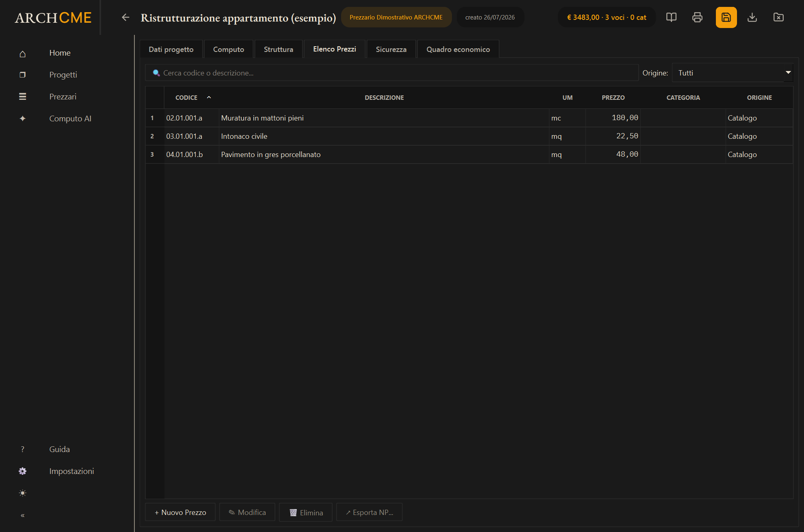Open the Origine dropdown set to Tutti
Viewport: 804px width, 532px height.
[x=733, y=73]
